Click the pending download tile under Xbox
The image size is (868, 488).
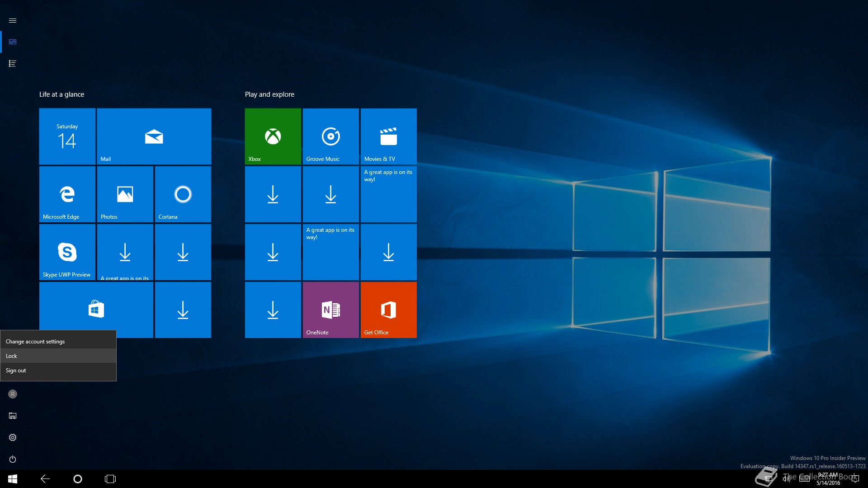pyautogui.click(x=273, y=194)
